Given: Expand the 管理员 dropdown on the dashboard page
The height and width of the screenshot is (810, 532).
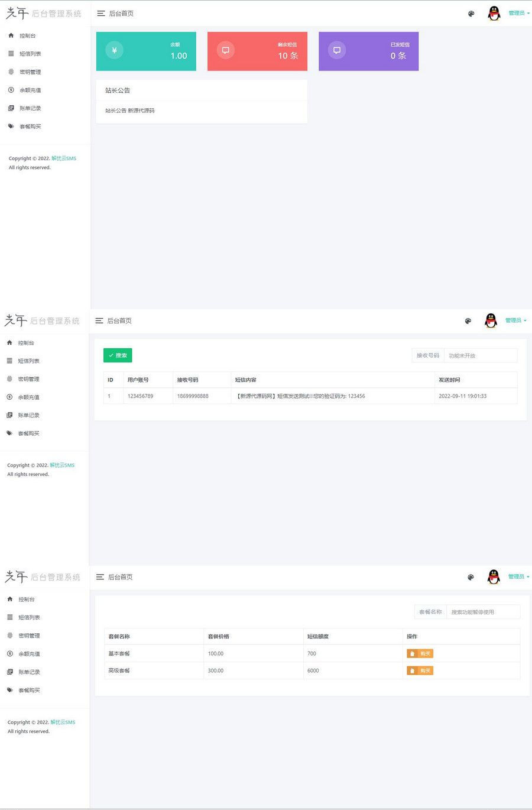Looking at the screenshot, I should (518, 13).
